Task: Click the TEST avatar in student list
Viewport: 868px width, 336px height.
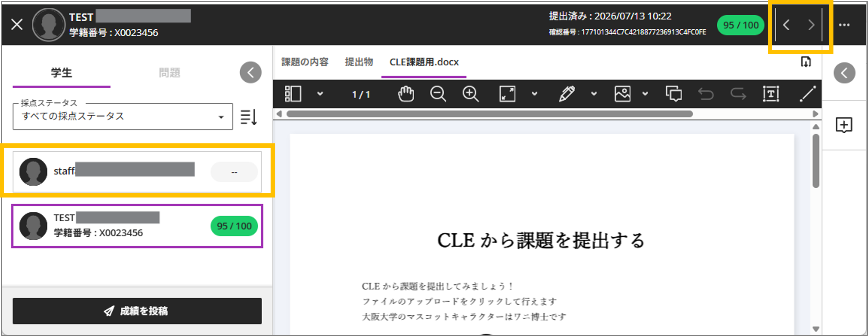Action: 33,226
